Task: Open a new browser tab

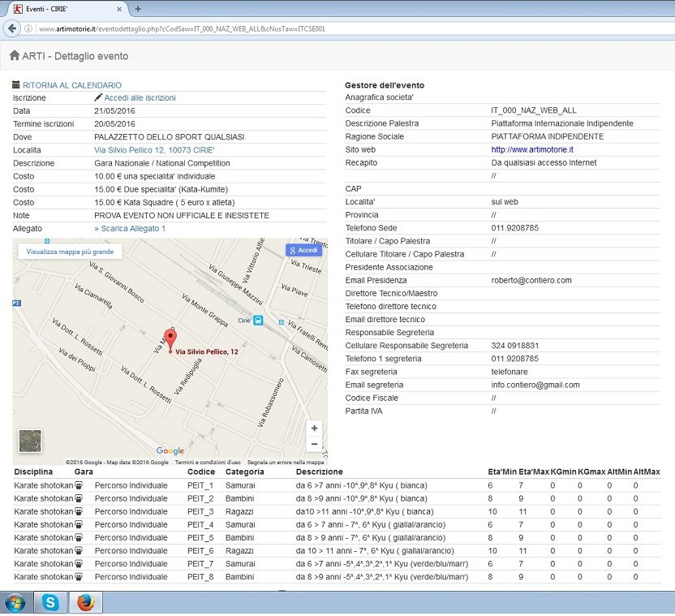Action: 138,9
